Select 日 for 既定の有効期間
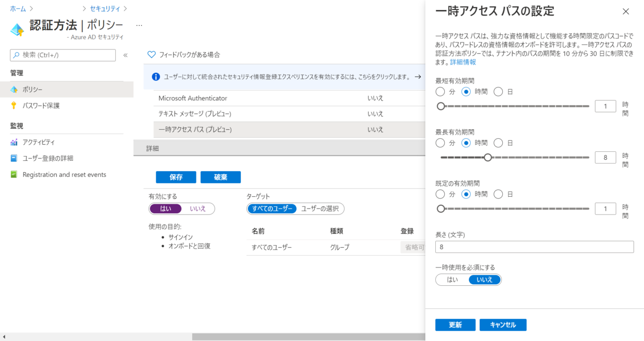This screenshot has height=341, width=644. coord(499,194)
